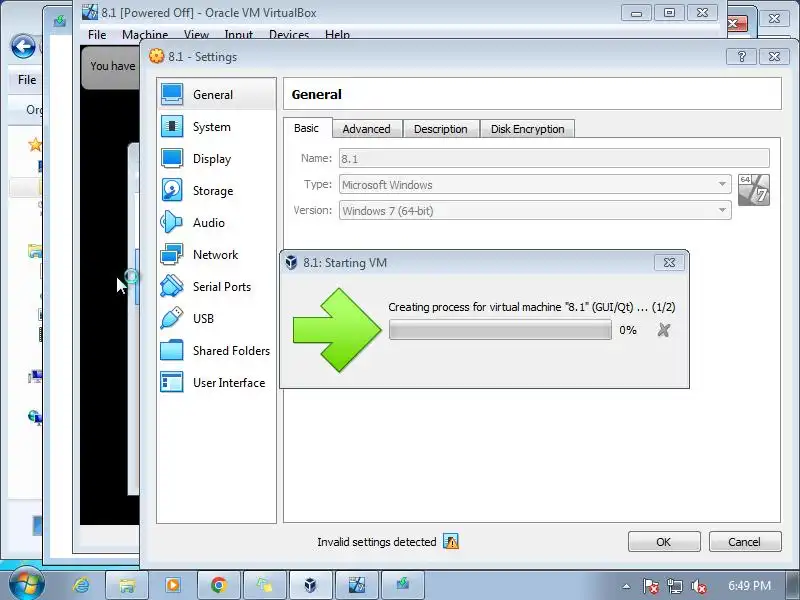Switch to the Disk Encryption tab
800x600 pixels.
click(x=528, y=129)
